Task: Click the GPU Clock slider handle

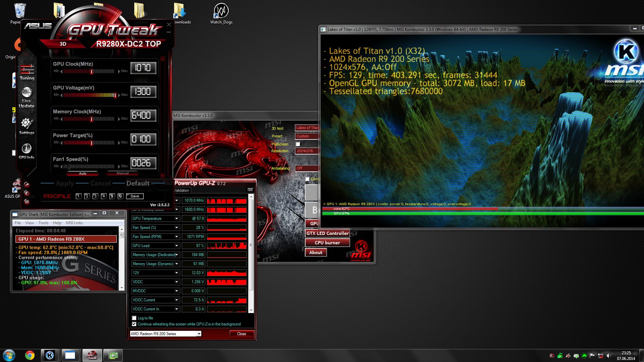Action: 91,71
